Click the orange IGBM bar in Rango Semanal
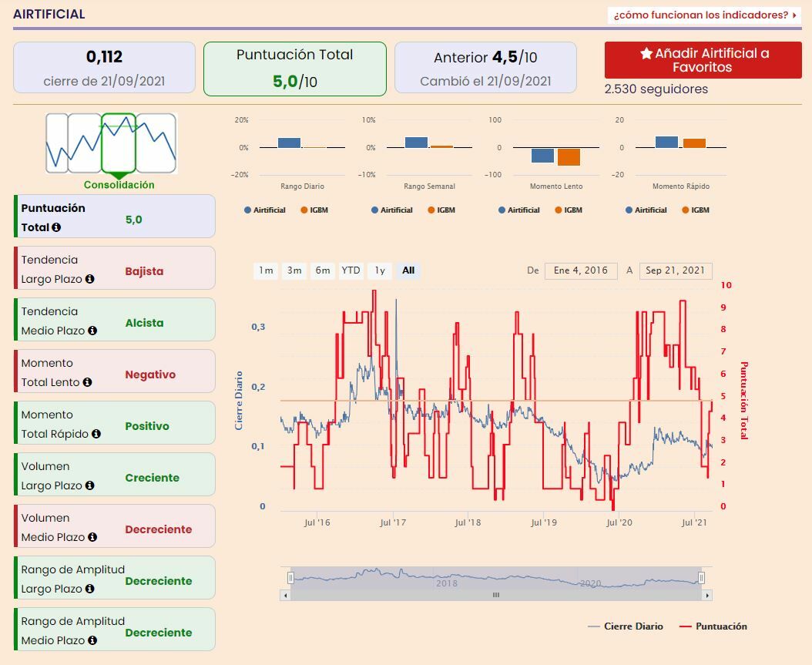 tap(441, 147)
